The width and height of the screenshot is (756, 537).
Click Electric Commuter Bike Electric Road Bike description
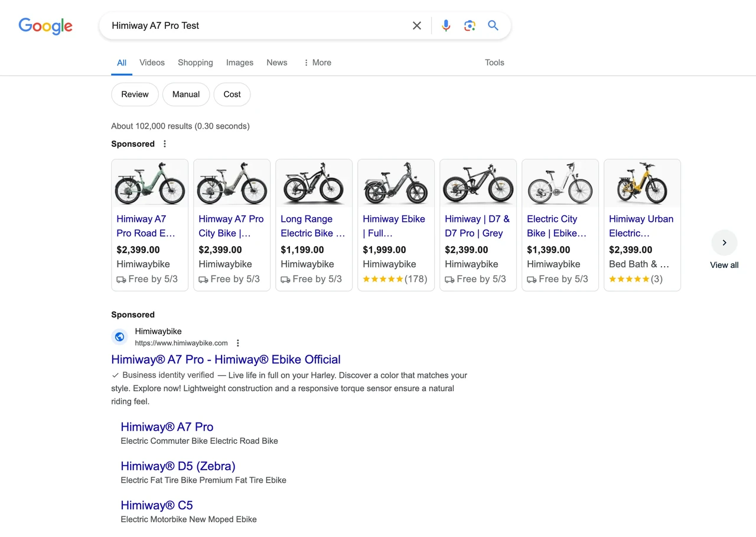199,441
